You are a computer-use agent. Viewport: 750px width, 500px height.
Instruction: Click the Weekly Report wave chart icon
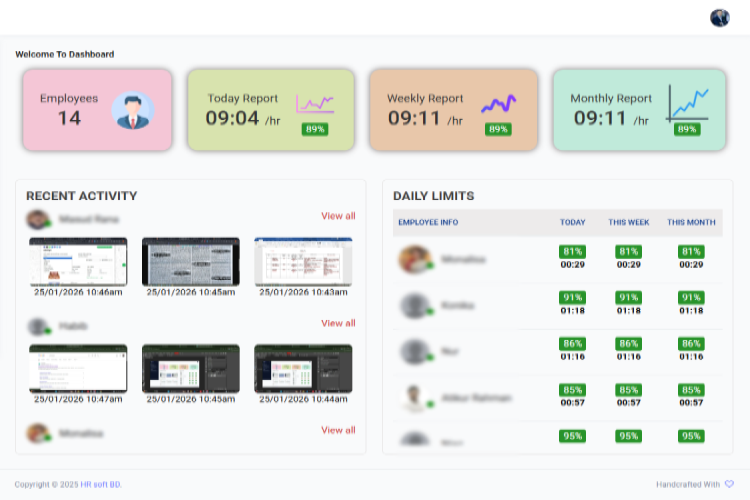tap(498, 103)
